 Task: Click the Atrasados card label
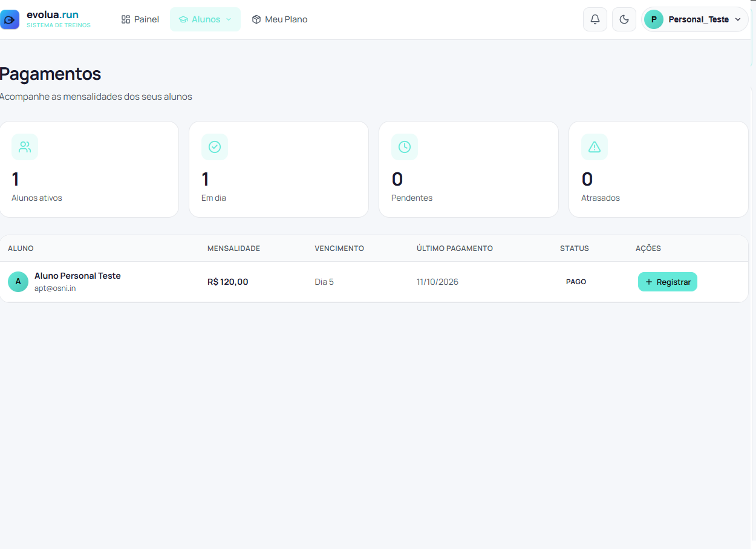click(601, 198)
